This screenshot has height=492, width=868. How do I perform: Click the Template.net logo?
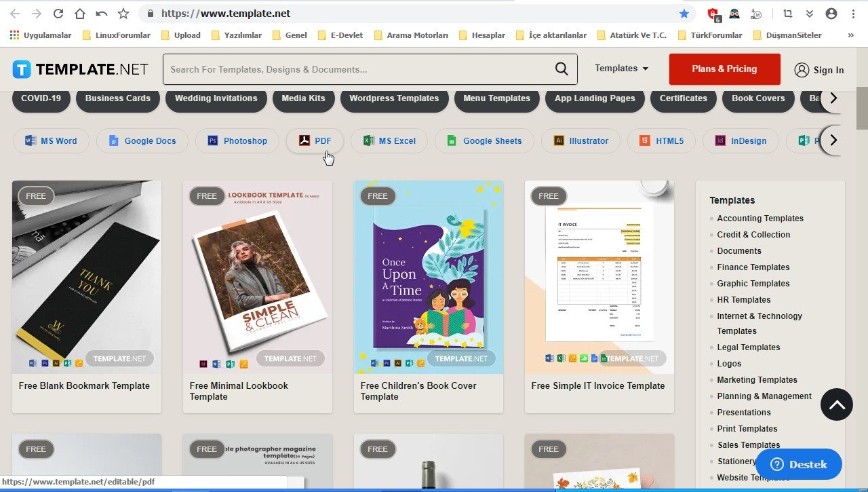pos(80,69)
